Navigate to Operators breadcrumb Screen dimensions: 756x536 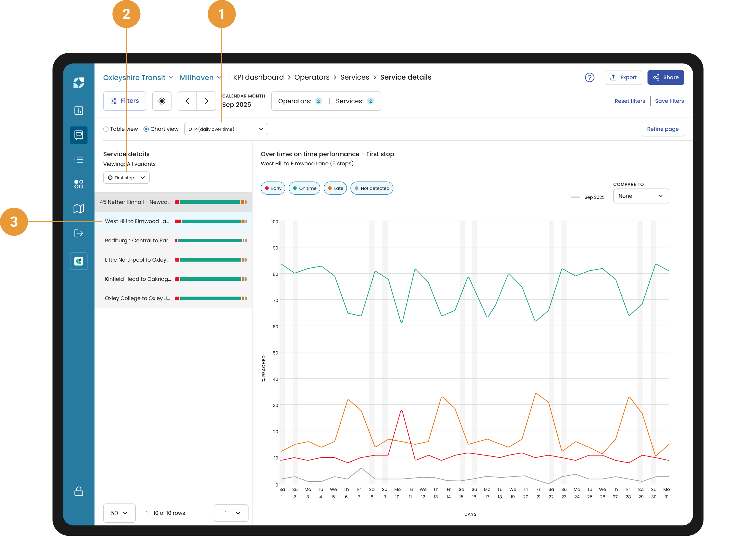click(x=311, y=77)
